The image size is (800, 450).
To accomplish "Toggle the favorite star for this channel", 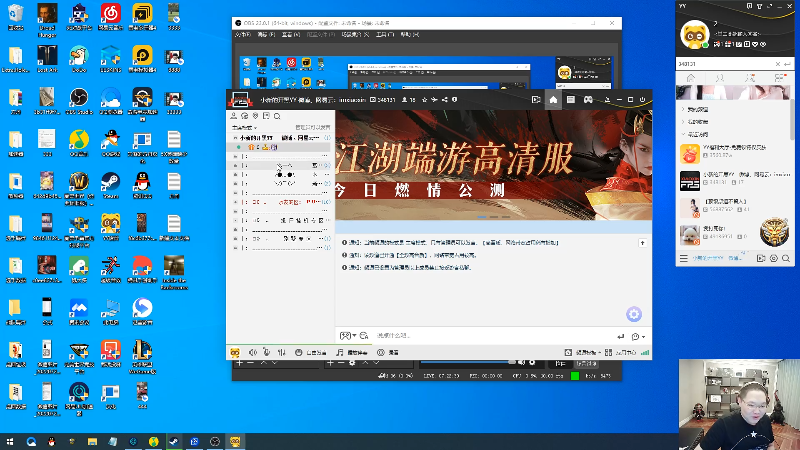I will point(424,100).
